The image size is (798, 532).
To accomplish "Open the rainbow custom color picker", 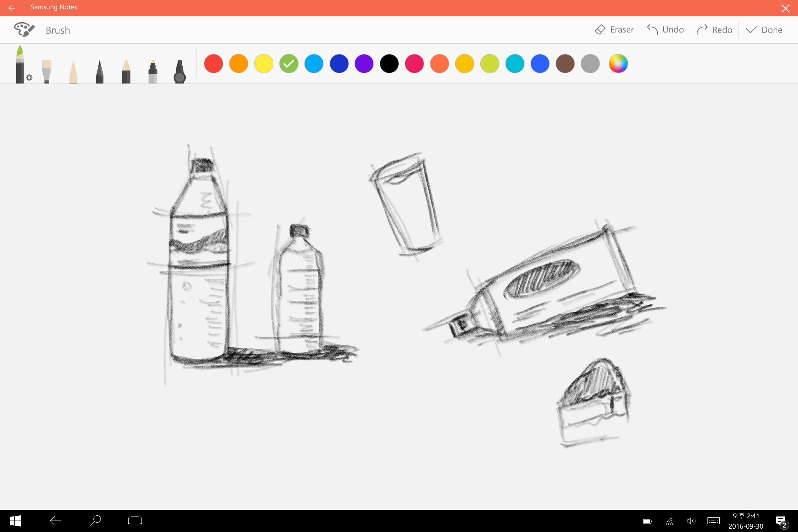I will pyautogui.click(x=618, y=64).
